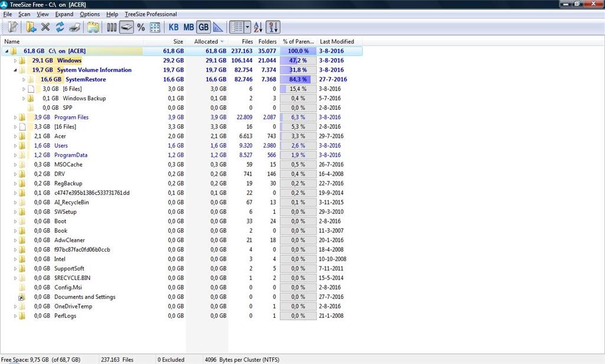The width and height of the screenshot is (605, 364).
Task: Toggle the GB size unit button
Action: click(203, 27)
